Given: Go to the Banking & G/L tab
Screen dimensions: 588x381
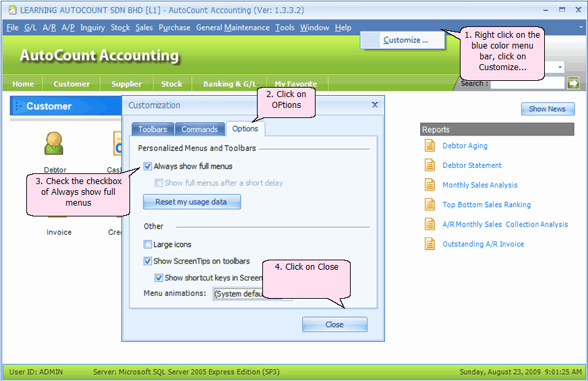Looking at the screenshot, I should point(229,84).
